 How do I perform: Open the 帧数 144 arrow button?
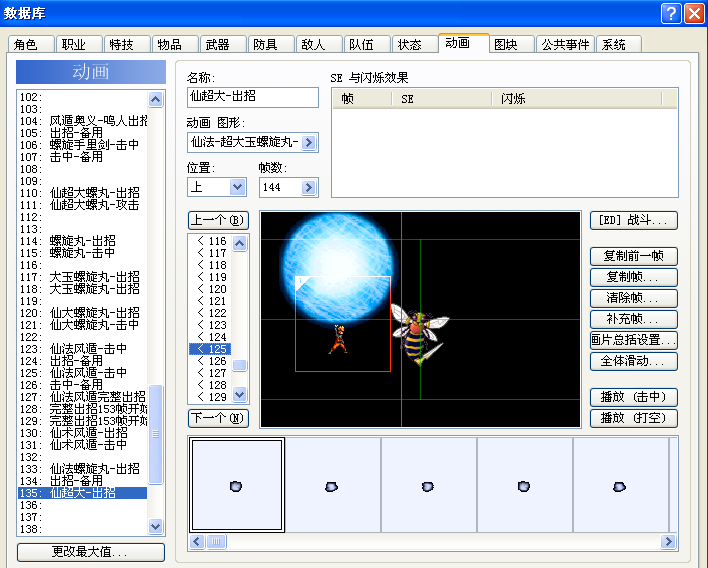click(x=309, y=187)
